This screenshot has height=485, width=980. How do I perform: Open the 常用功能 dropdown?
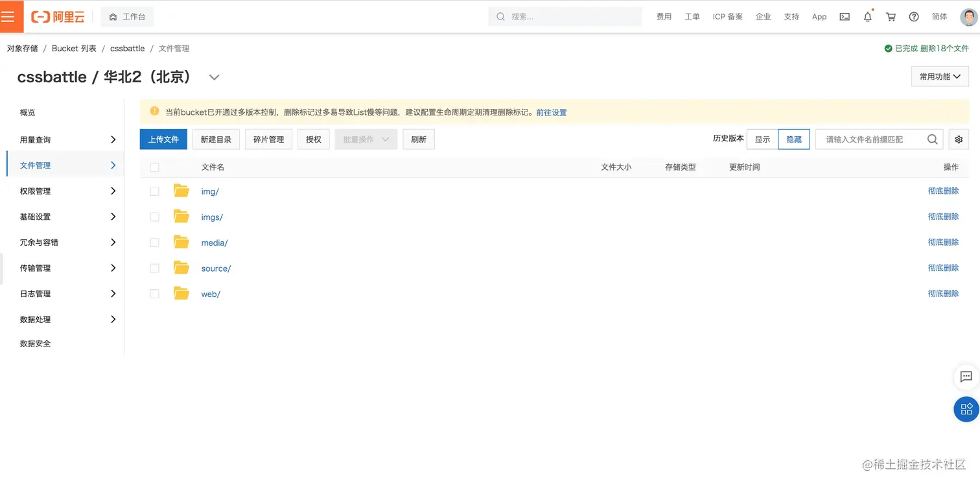(939, 76)
